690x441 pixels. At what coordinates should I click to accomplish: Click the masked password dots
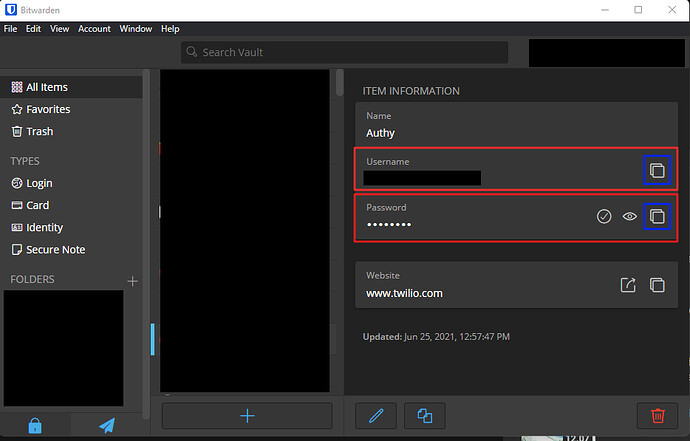tap(389, 224)
